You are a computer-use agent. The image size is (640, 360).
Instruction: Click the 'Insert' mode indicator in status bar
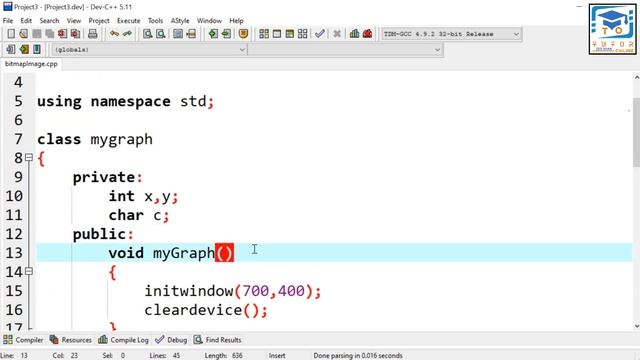(x=277, y=356)
